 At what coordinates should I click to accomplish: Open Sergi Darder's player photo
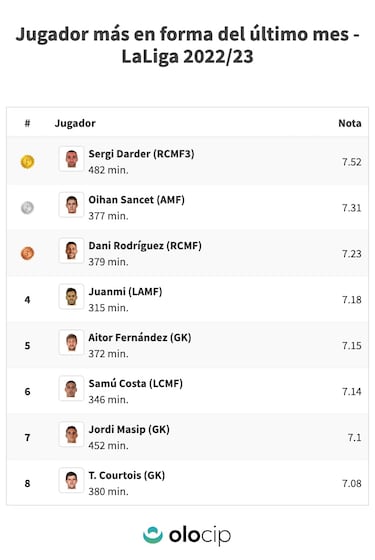71,159
